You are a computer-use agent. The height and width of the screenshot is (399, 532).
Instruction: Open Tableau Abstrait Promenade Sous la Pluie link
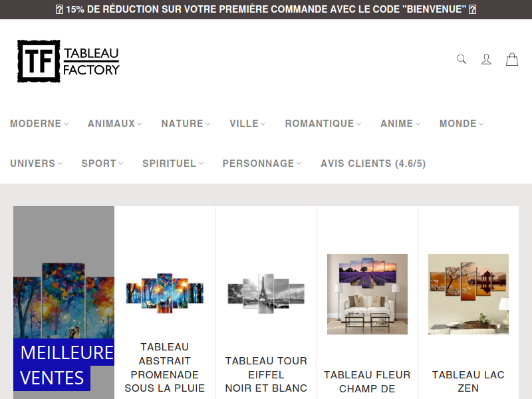tap(164, 368)
